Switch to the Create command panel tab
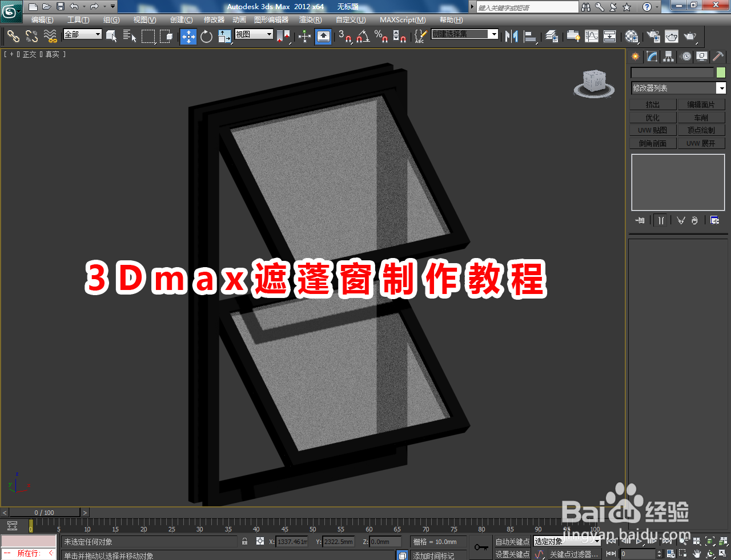731x560 pixels. pyautogui.click(x=636, y=57)
